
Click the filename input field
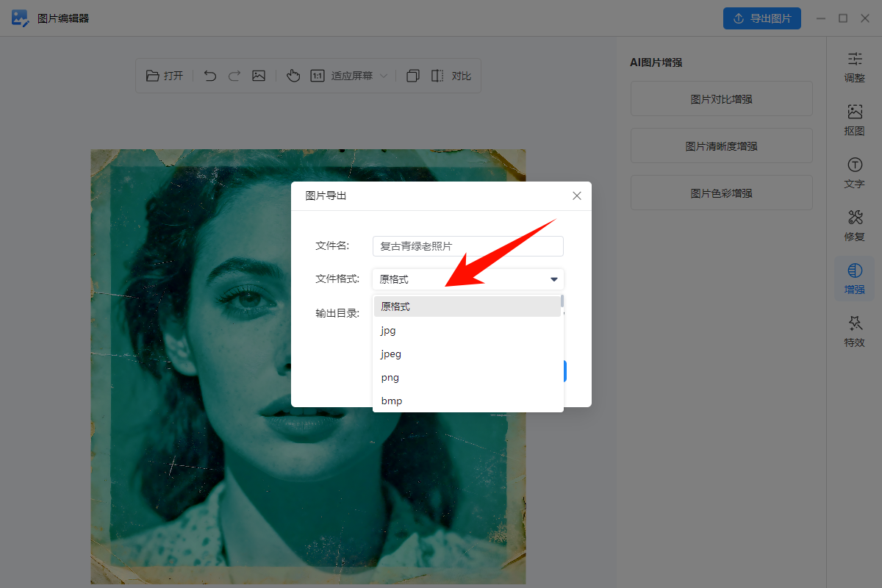click(467, 245)
